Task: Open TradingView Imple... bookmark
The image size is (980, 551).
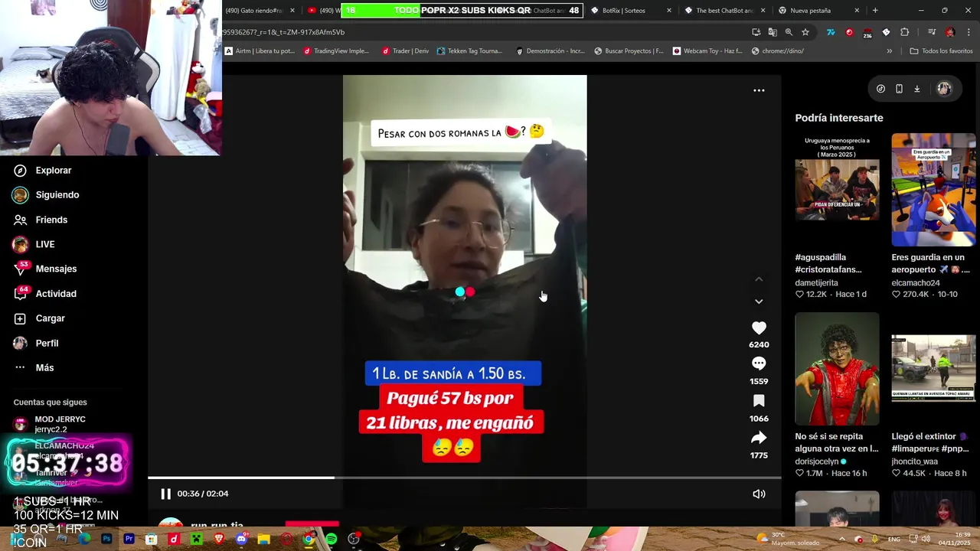Action: click(x=336, y=51)
